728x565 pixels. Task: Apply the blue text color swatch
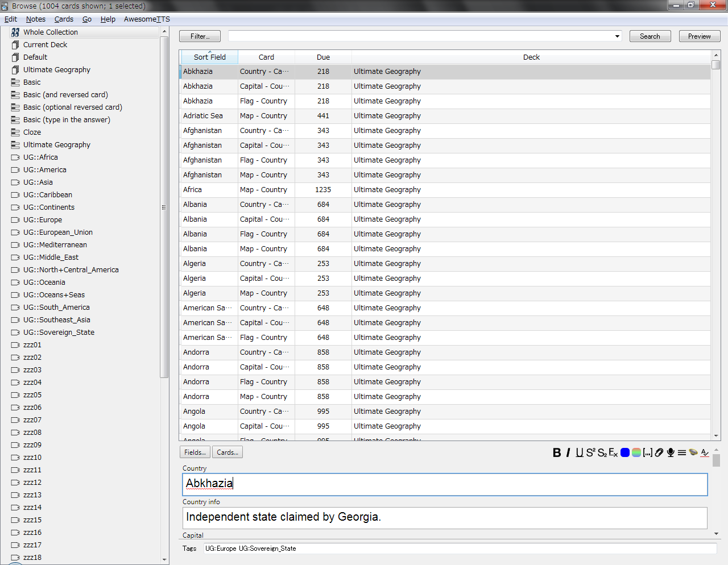click(625, 452)
